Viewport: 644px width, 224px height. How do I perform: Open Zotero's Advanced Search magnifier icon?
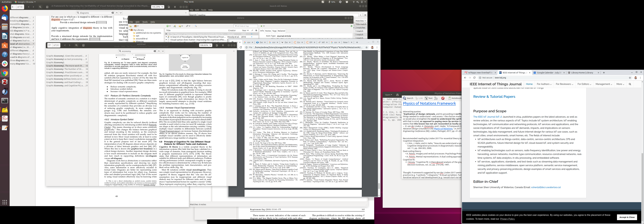pos(196,26)
